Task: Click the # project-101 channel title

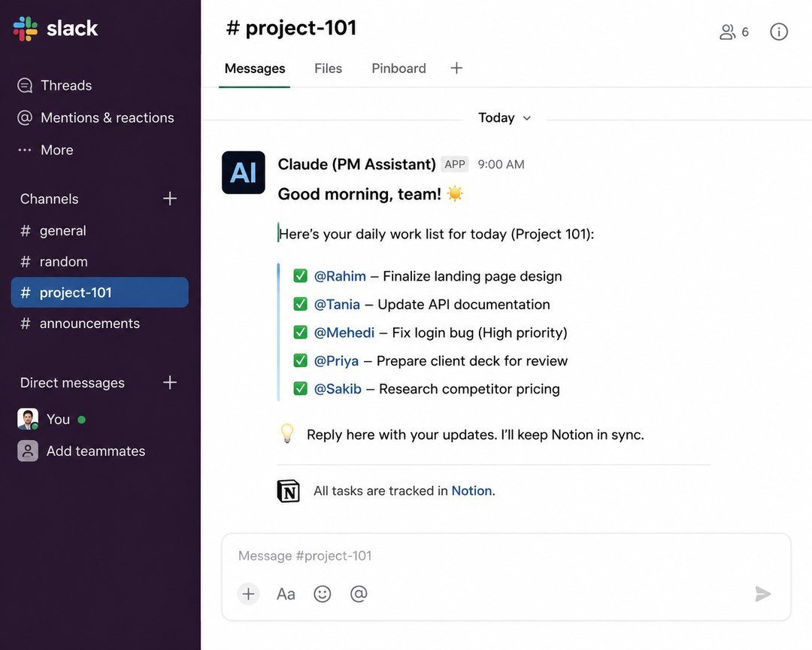Action: 292,28
